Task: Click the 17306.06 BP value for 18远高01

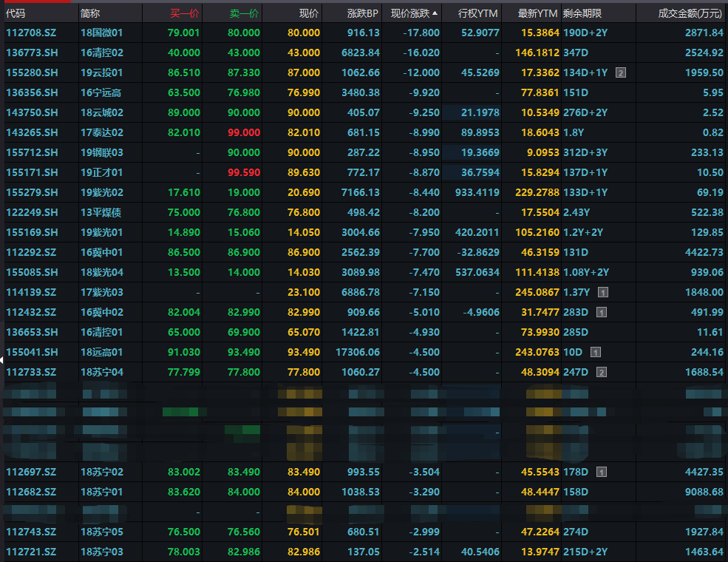Action: pos(358,353)
